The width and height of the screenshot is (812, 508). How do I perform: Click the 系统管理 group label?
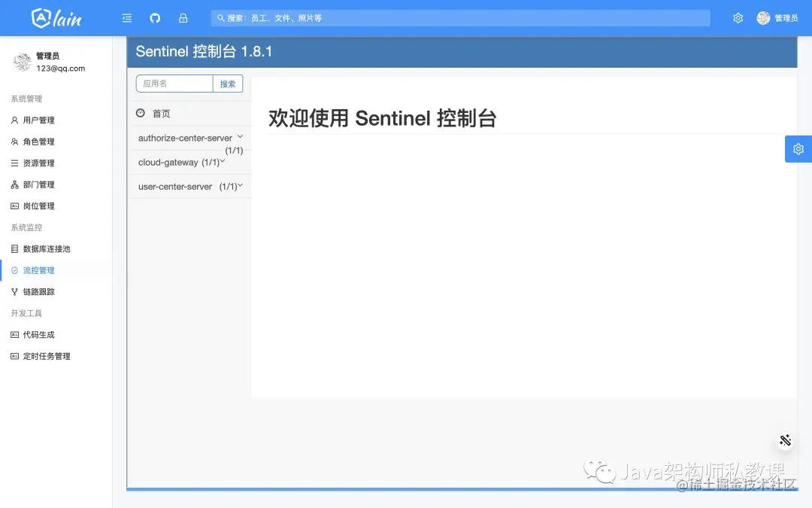(x=26, y=99)
